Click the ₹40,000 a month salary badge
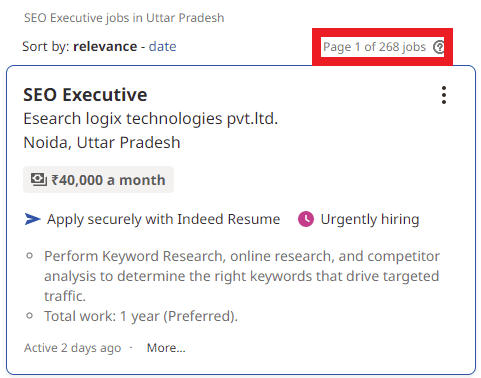481x378 pixels. point(98,180)
